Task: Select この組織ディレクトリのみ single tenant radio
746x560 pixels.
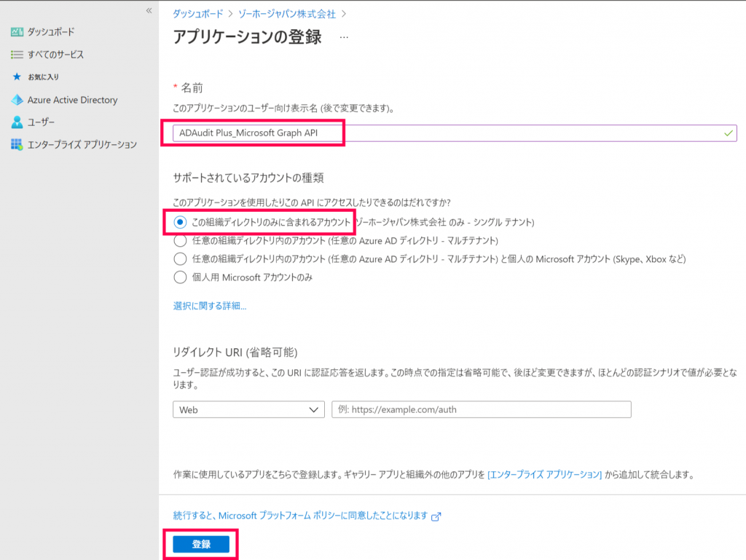Action: (x=180, y=222)
